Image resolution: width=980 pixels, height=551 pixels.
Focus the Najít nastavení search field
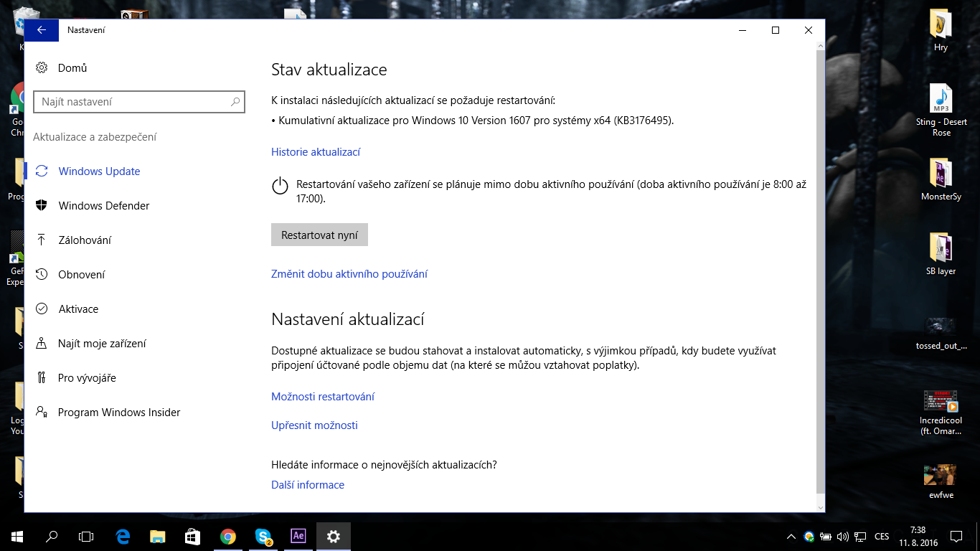[x=133, y=102]
